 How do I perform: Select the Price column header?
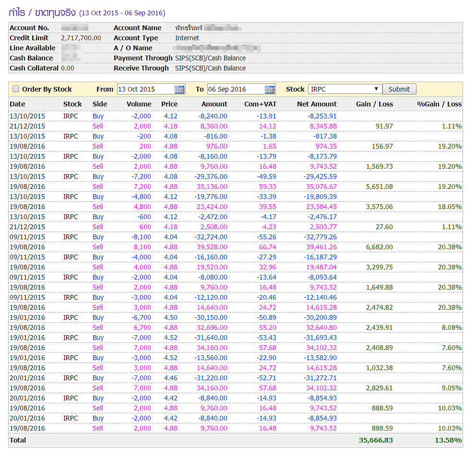click(169, 104)
